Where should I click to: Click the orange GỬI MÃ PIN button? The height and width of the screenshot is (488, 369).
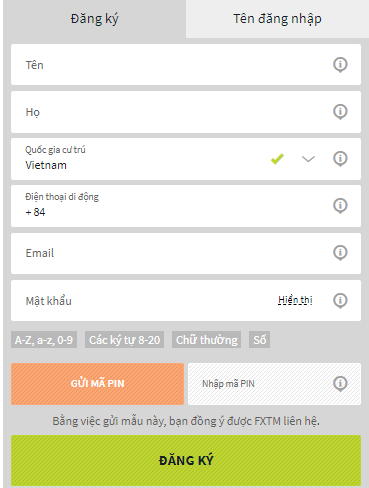[x=97, y=384]
